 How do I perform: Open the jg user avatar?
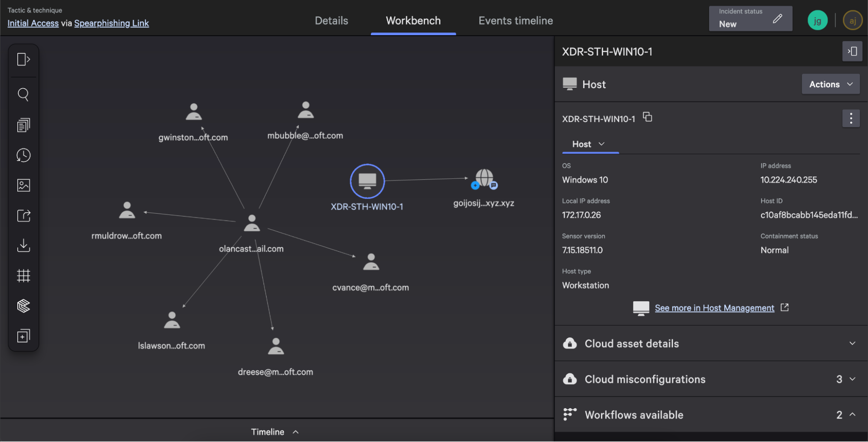pos(817,20)
